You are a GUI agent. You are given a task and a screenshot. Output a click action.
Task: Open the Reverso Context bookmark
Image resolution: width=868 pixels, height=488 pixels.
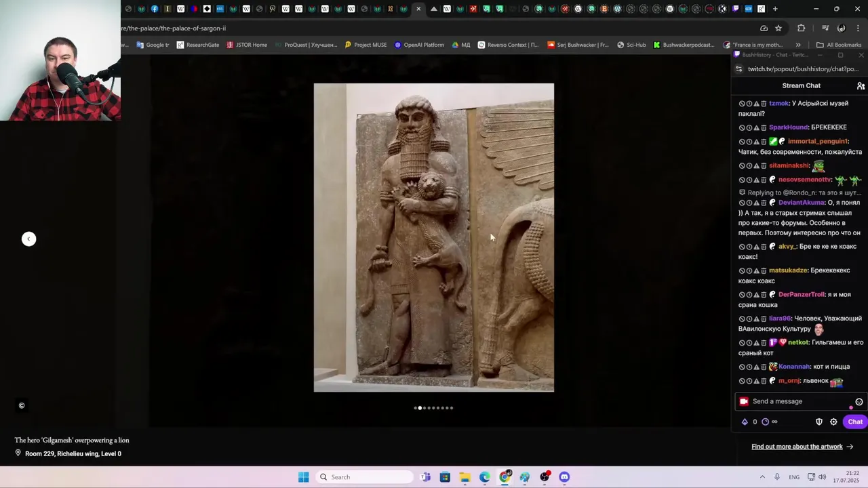(508, 45)
